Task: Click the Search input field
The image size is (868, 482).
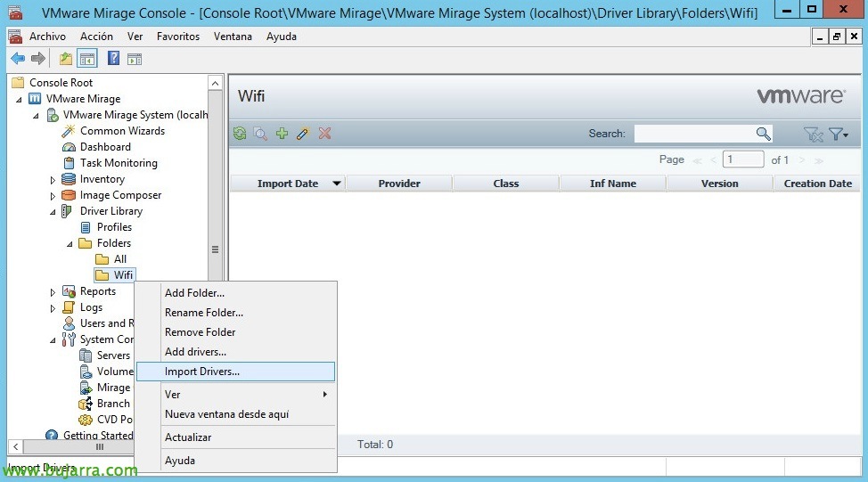Action: click(x=695, y=134)
